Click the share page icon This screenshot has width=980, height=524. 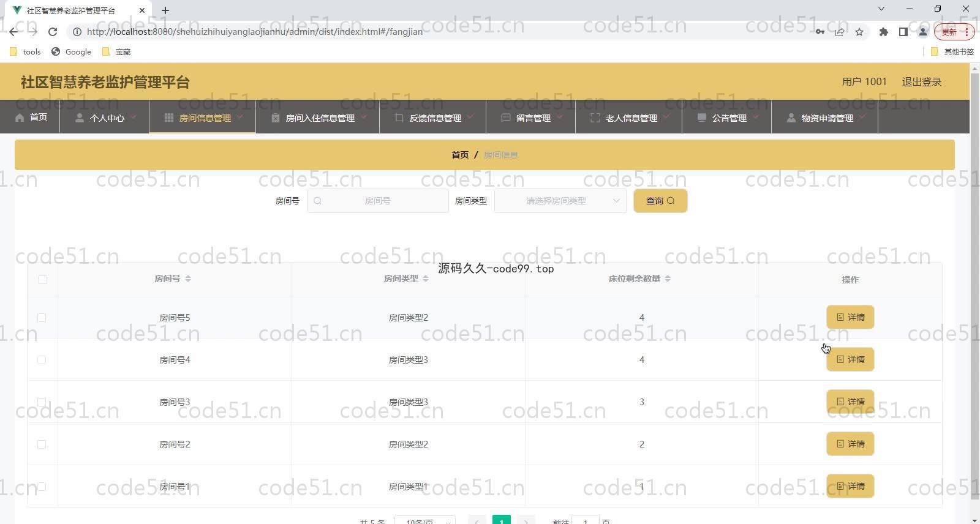point(840,32)
